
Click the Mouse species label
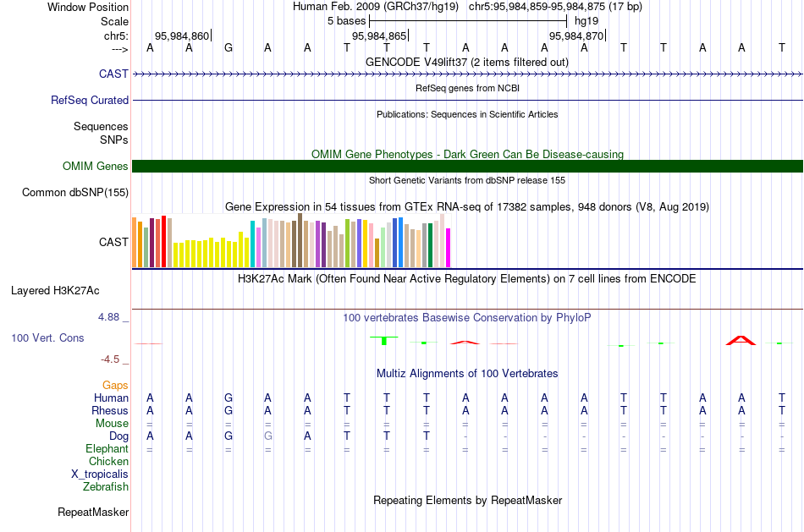[112, 424]
